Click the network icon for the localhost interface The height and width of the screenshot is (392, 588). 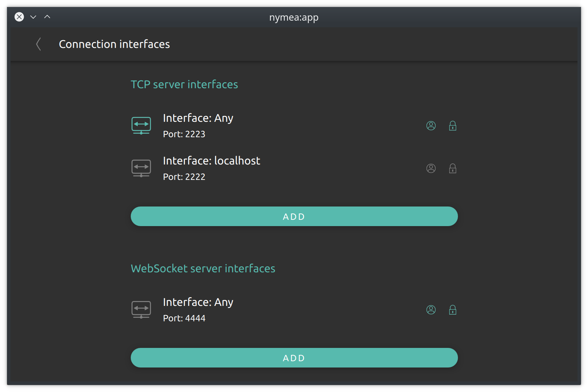click(x=141, y=168)
